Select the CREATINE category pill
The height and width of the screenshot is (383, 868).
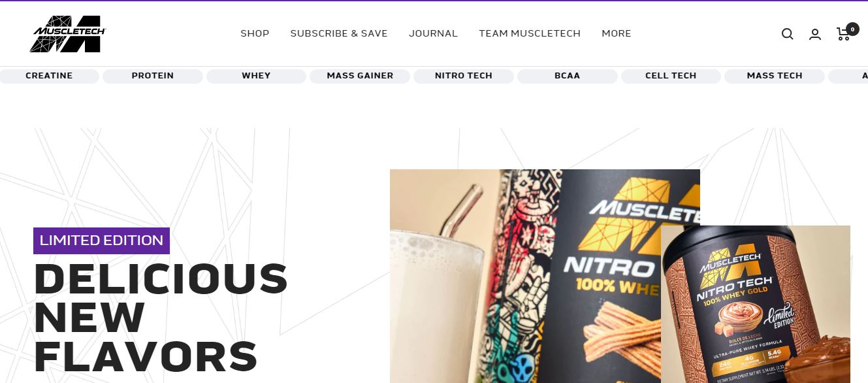(x=49, y=76)
